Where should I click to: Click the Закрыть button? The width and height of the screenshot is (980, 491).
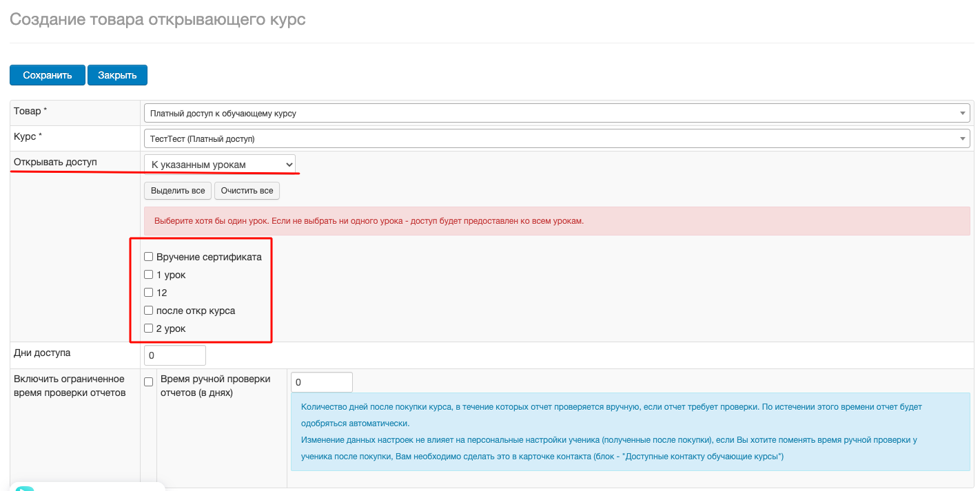117,75
